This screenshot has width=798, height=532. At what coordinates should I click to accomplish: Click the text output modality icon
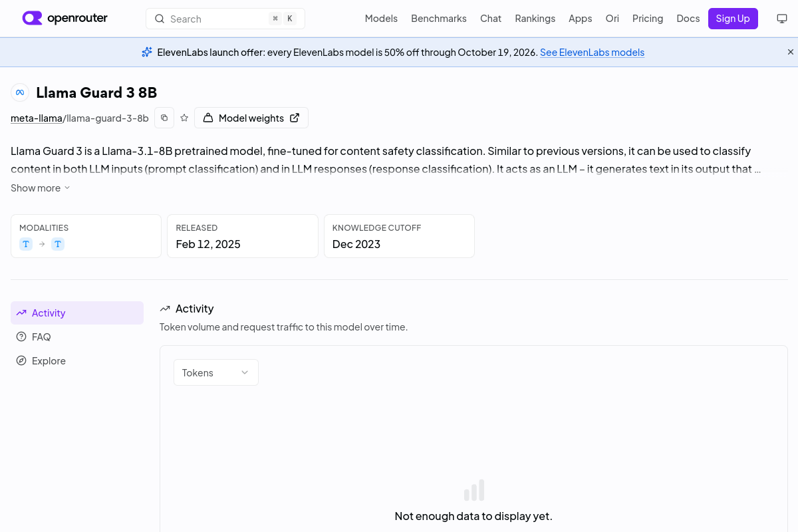(x=58, y=244)
